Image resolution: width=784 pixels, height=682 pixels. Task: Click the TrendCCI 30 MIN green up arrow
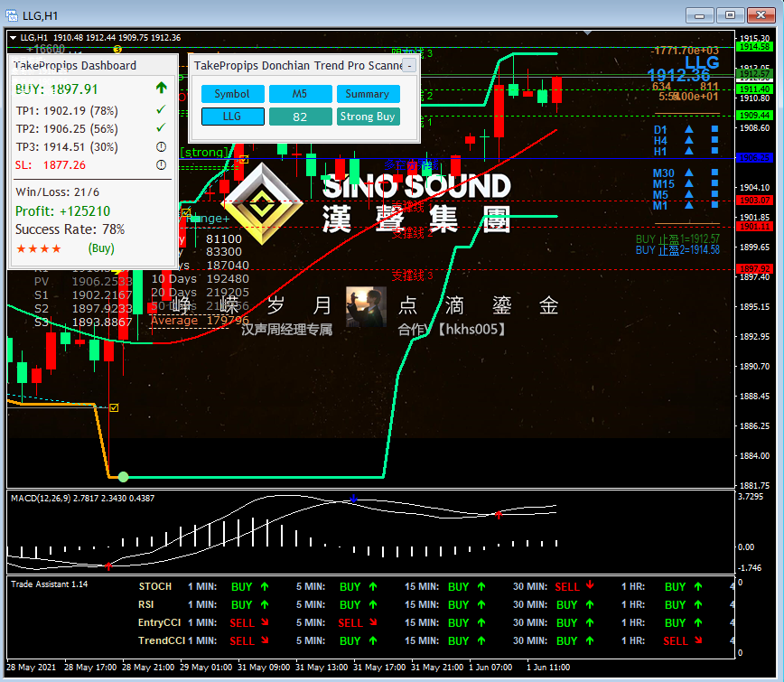(x=590, y=640)
